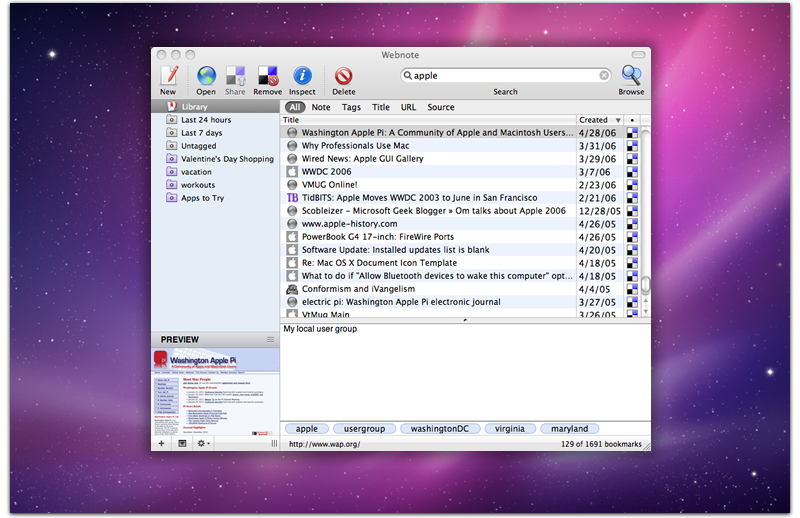This screenshot has height=518, width=800.
Task: Click the washingtonDC tag pill
Action: click(x=440, y=429)
